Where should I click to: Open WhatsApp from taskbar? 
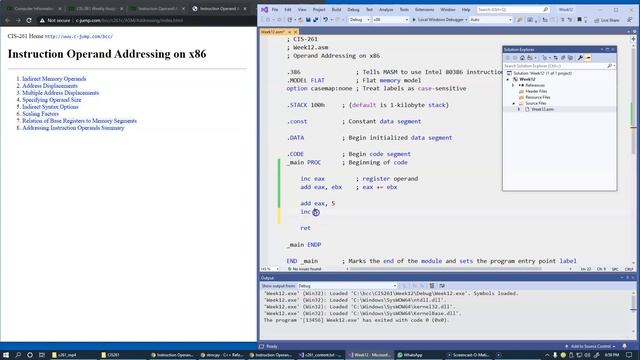(x=410, y=355)
